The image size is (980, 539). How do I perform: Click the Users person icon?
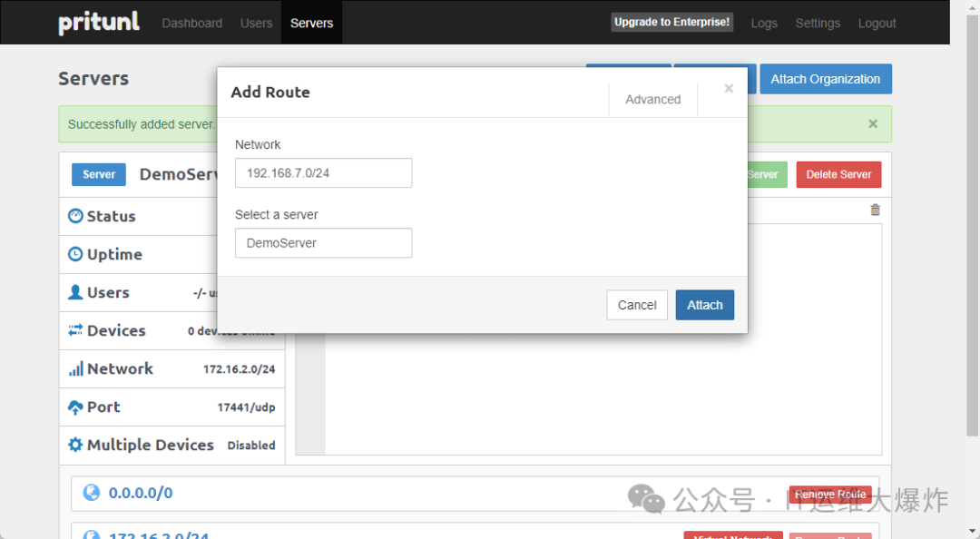coord(75,292)
